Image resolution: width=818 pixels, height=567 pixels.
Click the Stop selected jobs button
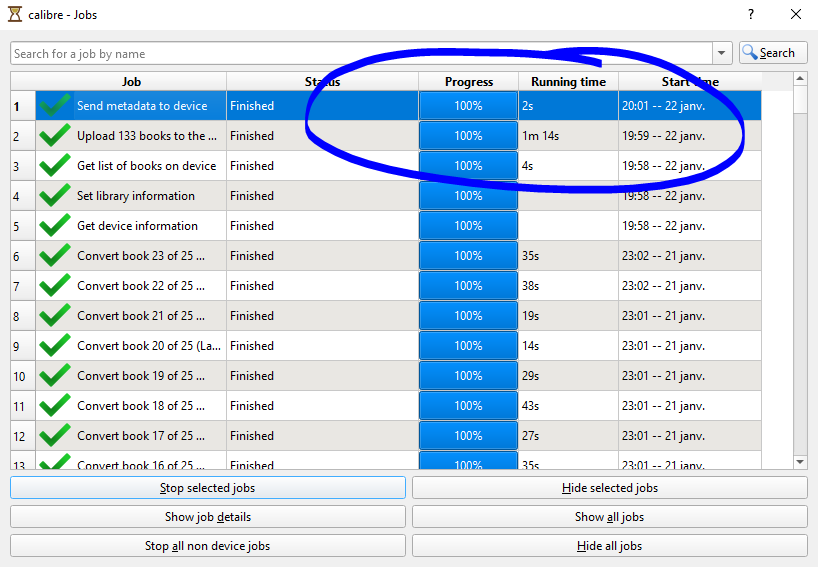[208, 488]
